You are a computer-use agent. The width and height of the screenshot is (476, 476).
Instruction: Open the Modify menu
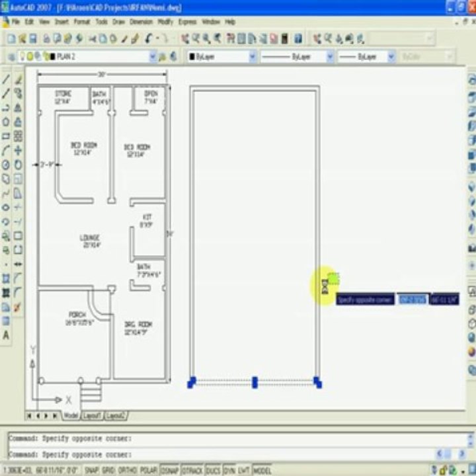[165, 22]
